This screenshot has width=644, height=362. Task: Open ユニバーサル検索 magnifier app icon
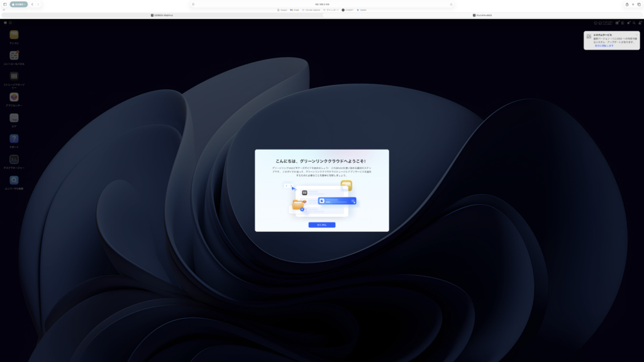pyautogui.click(x=14, y=180)
